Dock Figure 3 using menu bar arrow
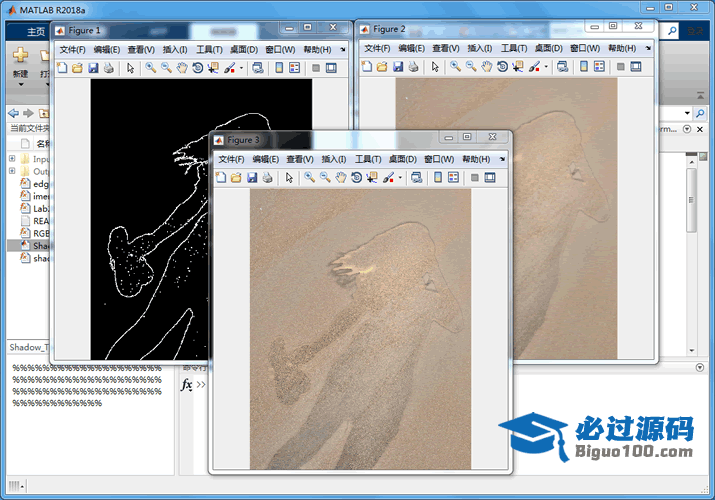 coord(502,159)
